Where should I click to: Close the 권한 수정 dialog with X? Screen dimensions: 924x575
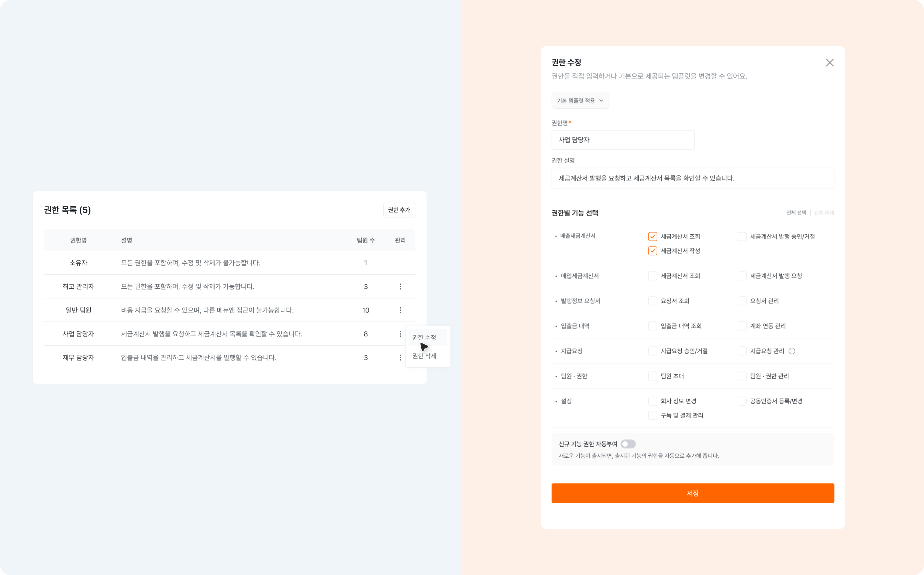(x=830, y=63)
